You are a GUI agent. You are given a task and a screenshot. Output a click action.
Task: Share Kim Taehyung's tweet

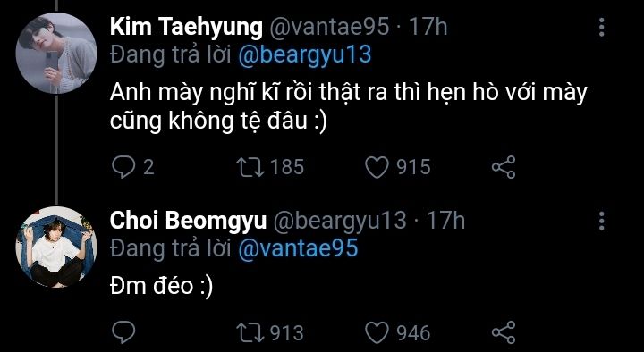(504, 167)
